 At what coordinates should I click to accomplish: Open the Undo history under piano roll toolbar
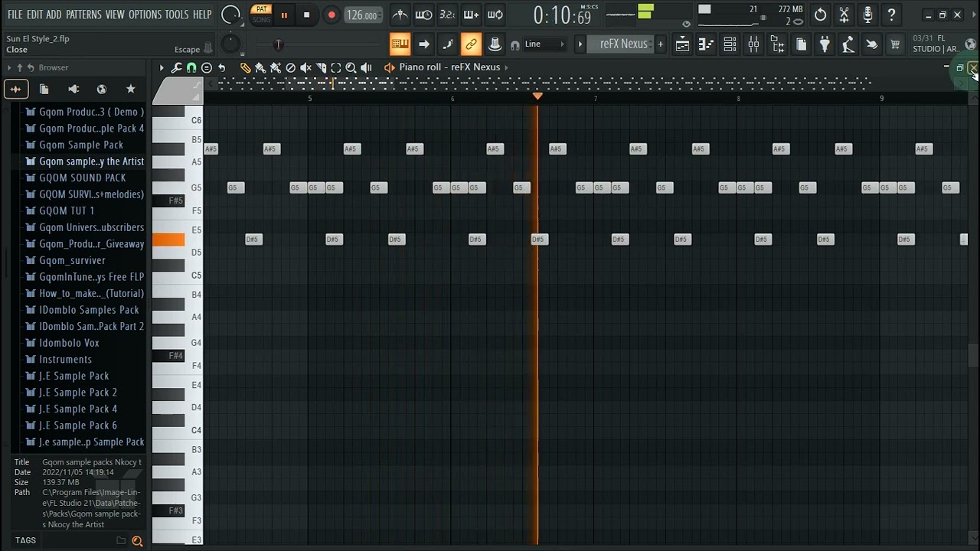[221, 68]
